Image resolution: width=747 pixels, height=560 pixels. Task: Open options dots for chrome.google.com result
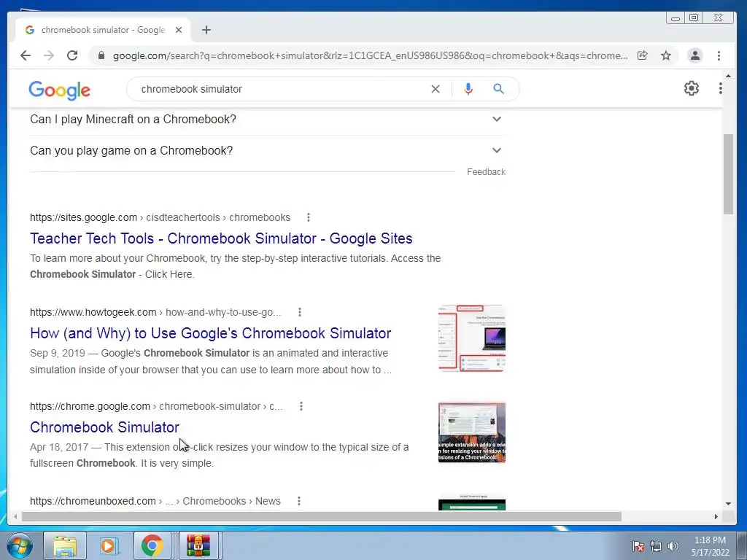(x=301, y=406)
